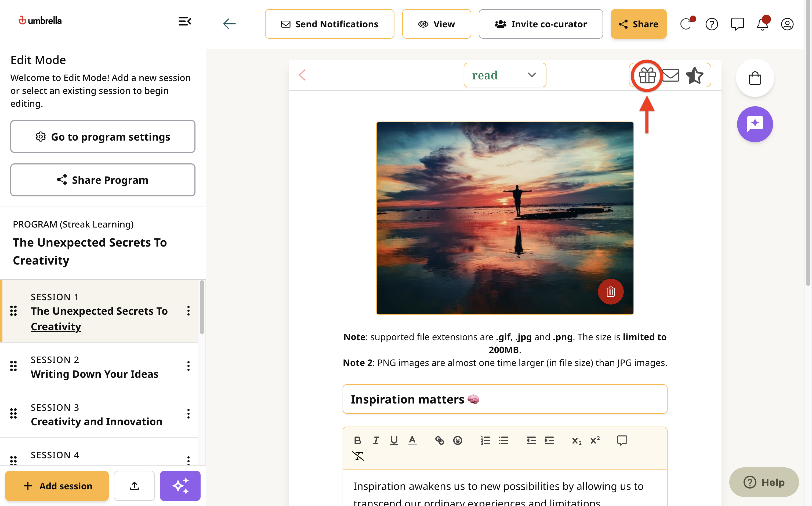Open the chat messages icon
The image size is (812, 506).
coord(737,24)
